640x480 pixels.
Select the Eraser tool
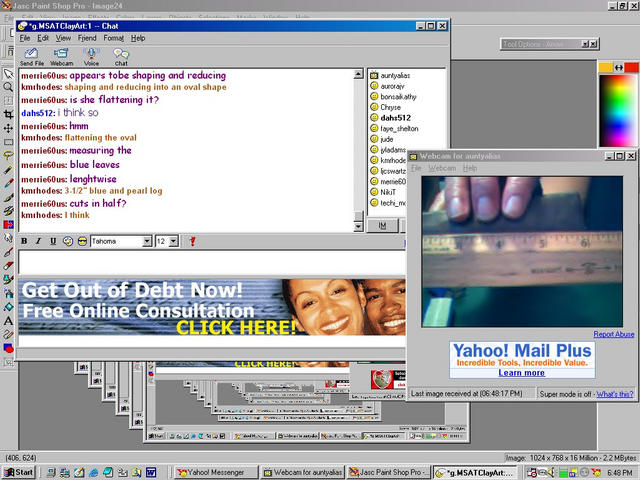(x=8, y=265)
